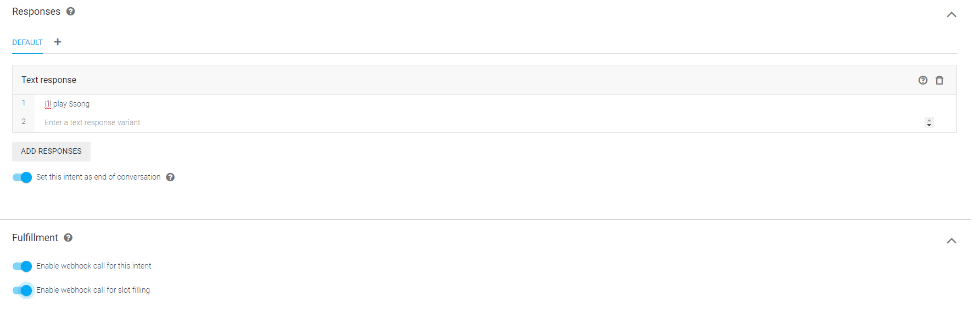
Task: Click the down arrow of the response stepper
Action: (x=929, y=125)
